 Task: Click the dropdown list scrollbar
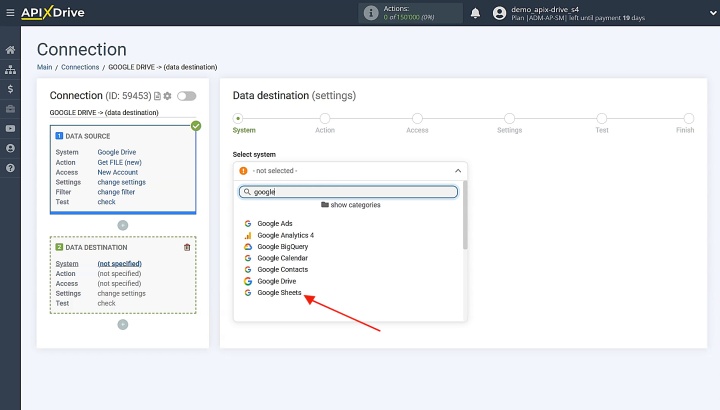[x=465, y=216]
